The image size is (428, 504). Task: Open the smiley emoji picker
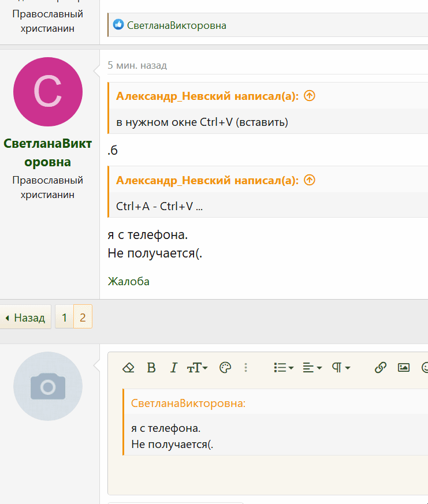click(425, 367)
